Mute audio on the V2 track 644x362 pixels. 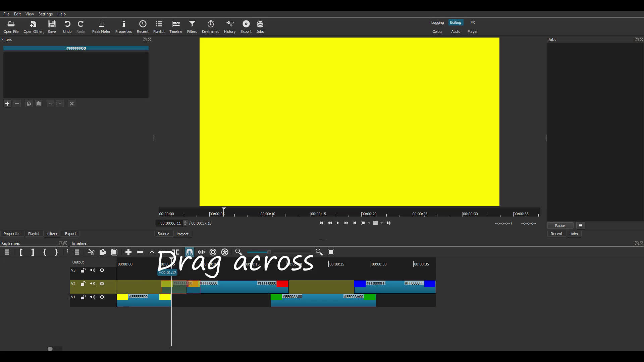point(93,284)
